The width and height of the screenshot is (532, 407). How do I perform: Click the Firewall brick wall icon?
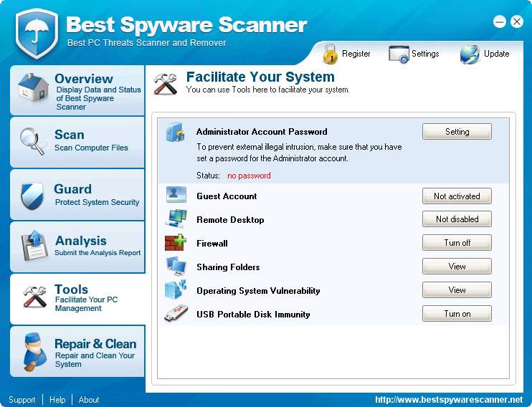pyautogui.click(x=176, y=242)
